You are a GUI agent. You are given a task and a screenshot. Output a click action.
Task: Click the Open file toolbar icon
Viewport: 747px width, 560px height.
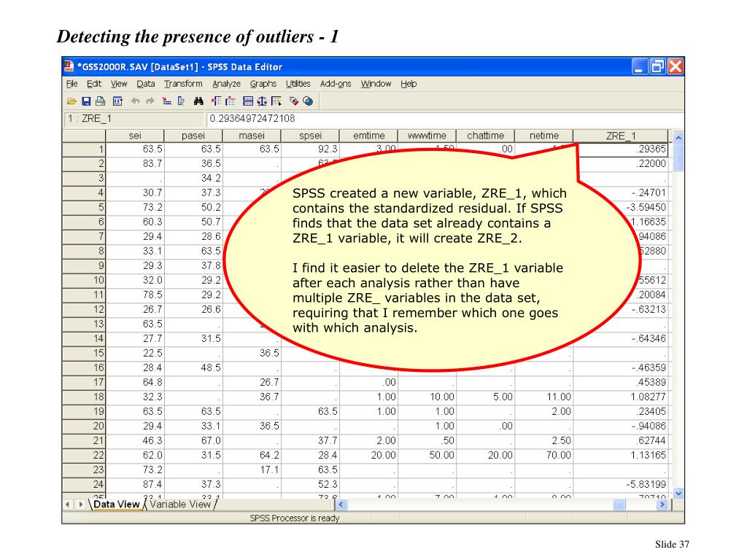(x=72, y=101)
